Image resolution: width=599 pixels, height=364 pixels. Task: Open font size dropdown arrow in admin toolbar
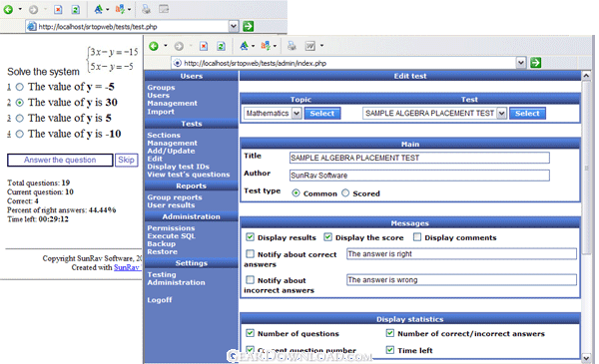[253, 46]
